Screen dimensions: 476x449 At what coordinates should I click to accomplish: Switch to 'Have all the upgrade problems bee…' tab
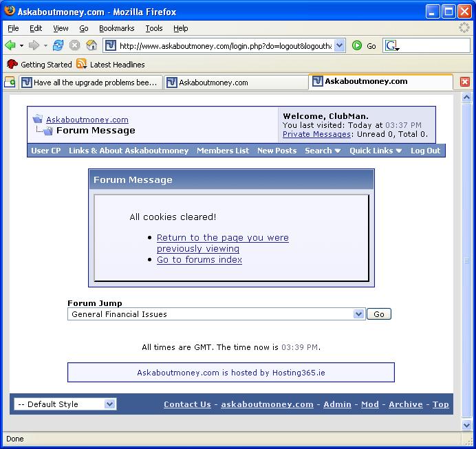[91, 83]
